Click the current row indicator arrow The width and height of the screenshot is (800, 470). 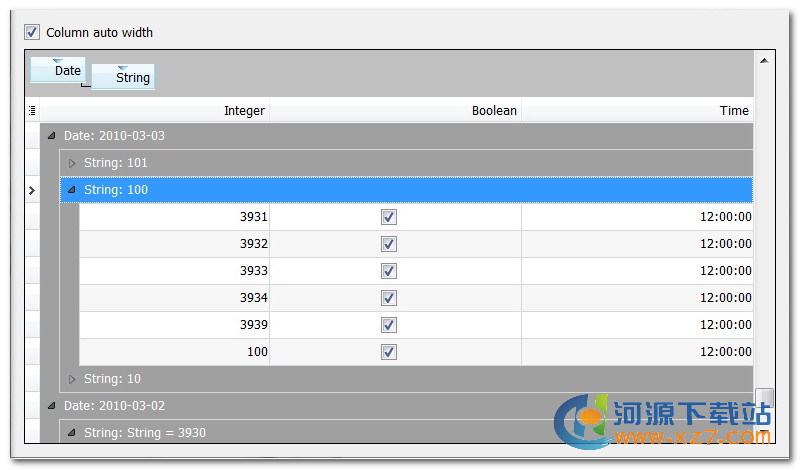tap(32, 190)
